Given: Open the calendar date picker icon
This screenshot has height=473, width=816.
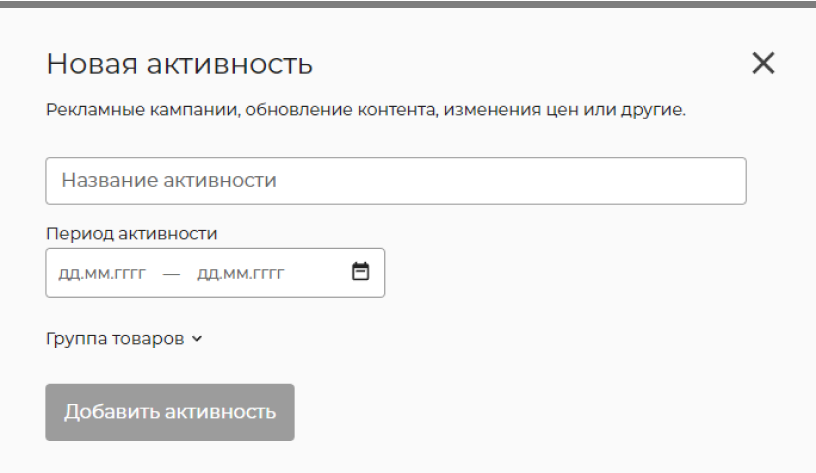Looking at the screenshot, I should (x=360, y=271).
